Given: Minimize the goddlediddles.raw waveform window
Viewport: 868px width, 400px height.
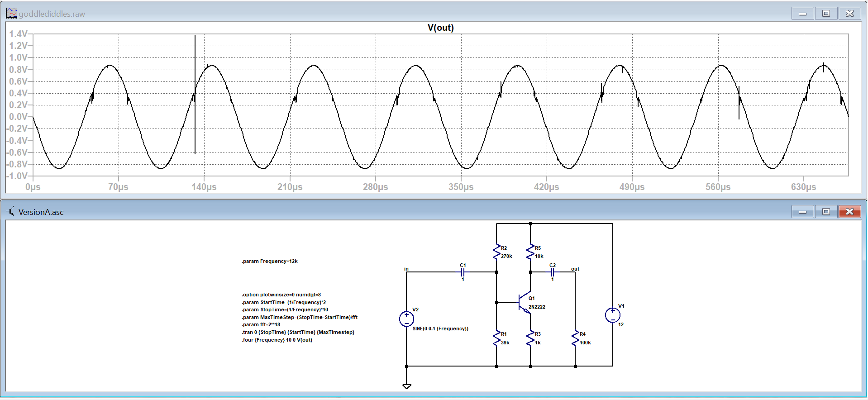Looking at the screenshot, I should click(802, 14).
